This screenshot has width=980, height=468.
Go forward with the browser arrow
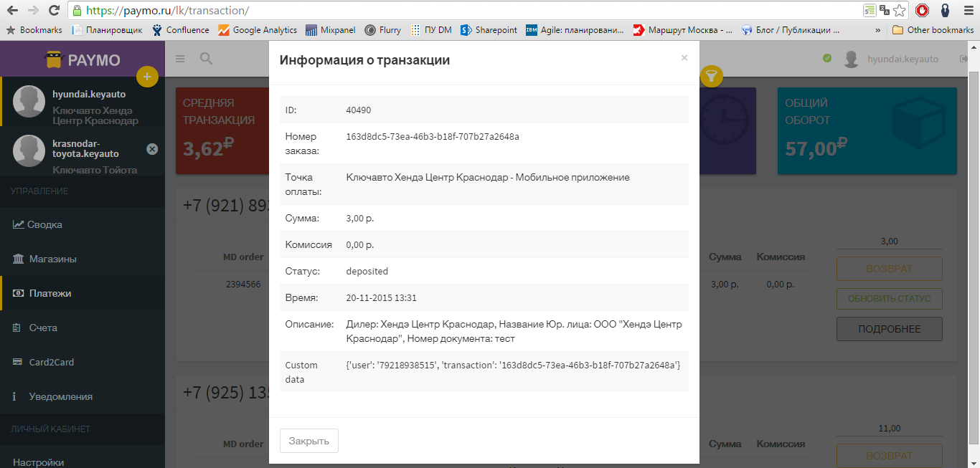tap(33, 11)
